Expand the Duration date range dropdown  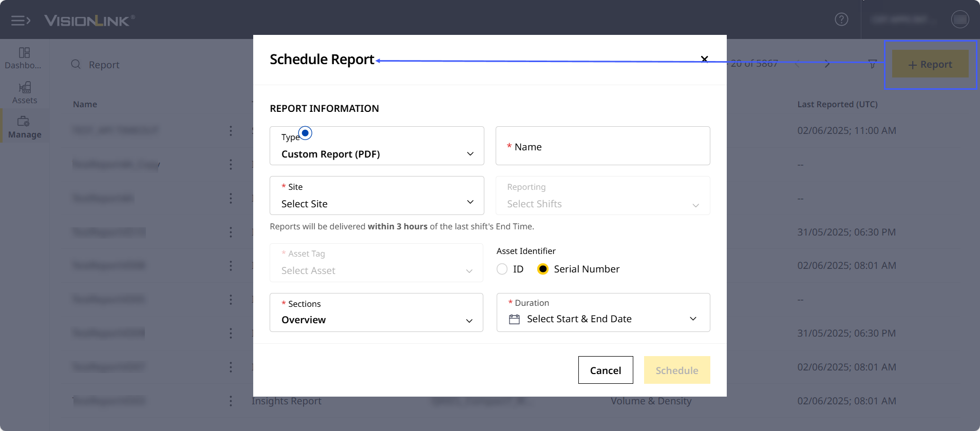692,319
